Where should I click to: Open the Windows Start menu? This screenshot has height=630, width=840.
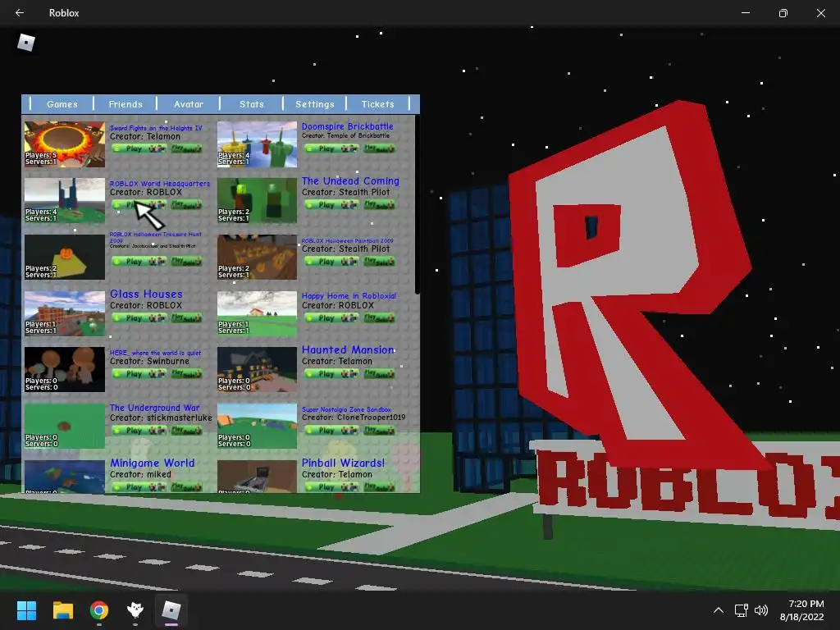pyautogui.click(x=26, y=610)
